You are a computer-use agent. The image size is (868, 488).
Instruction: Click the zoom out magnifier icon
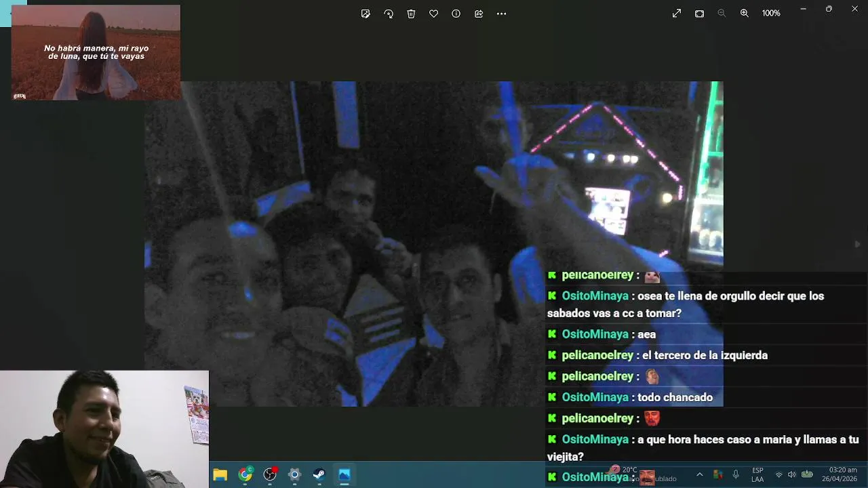pyautogui.click(x=722, y=14)
